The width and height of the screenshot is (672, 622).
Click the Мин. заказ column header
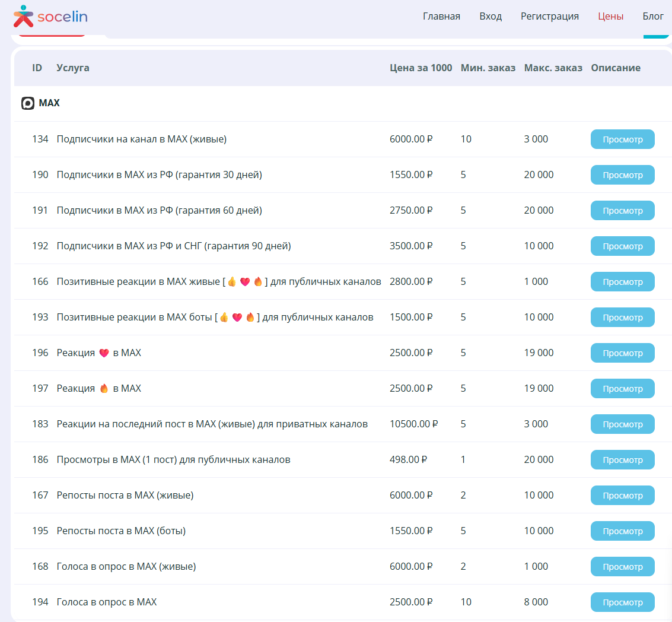pos(488,68)
